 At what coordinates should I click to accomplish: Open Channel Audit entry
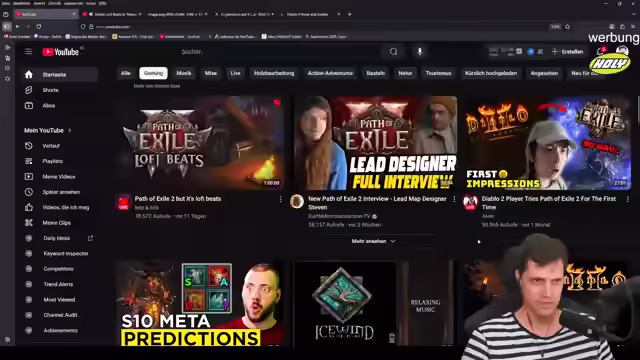[x=60, y=315]
